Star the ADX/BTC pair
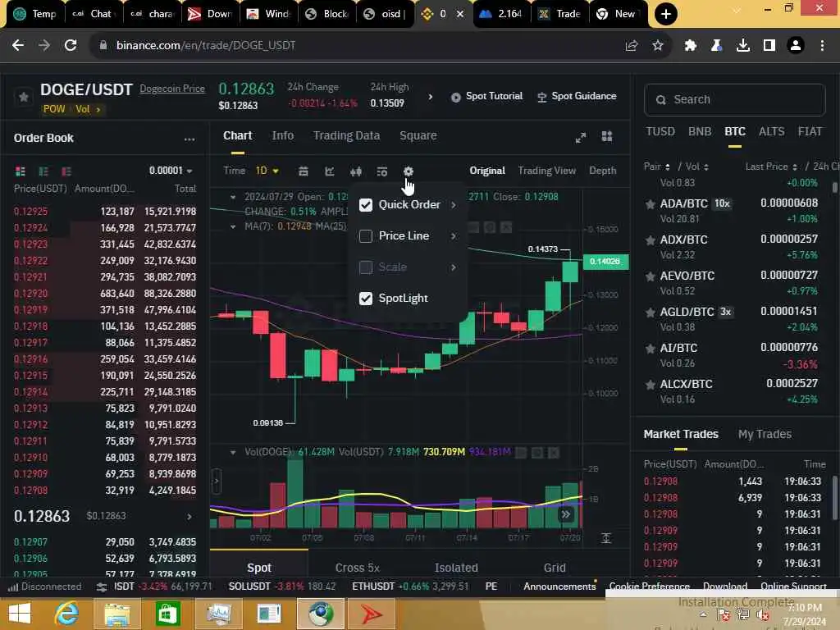This screenshot has height=630, width=840. pyautogui.click(x=651, y=240)
